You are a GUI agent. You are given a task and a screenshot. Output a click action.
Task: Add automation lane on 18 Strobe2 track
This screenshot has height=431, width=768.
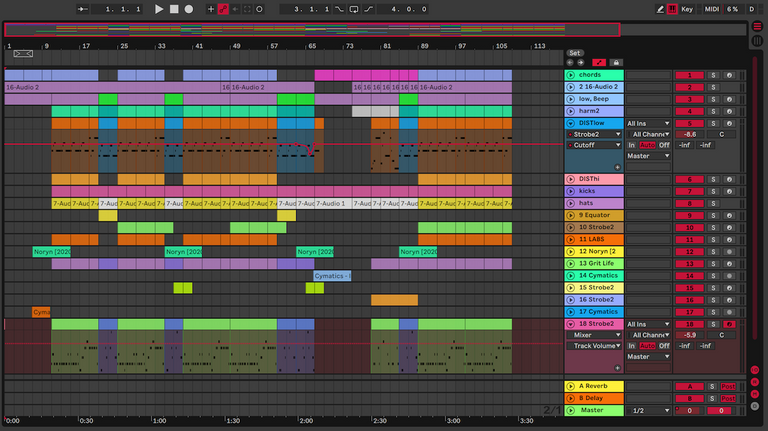617,368
